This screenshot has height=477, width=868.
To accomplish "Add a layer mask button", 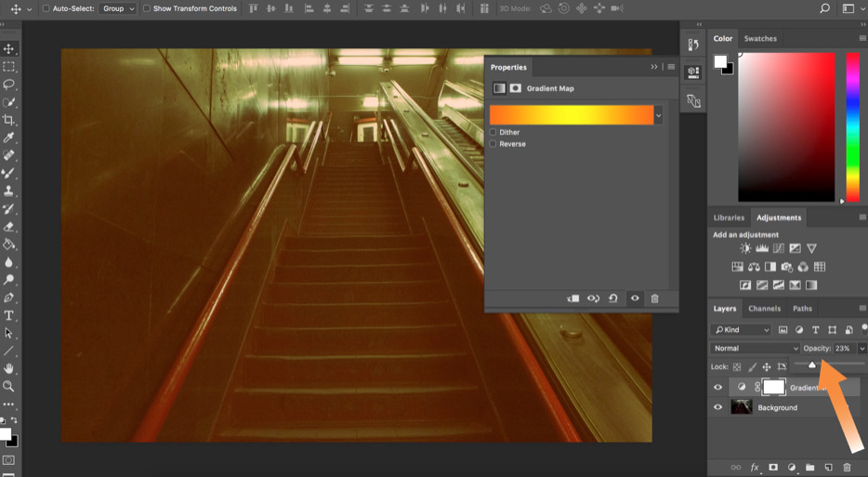I will point(773,467).
